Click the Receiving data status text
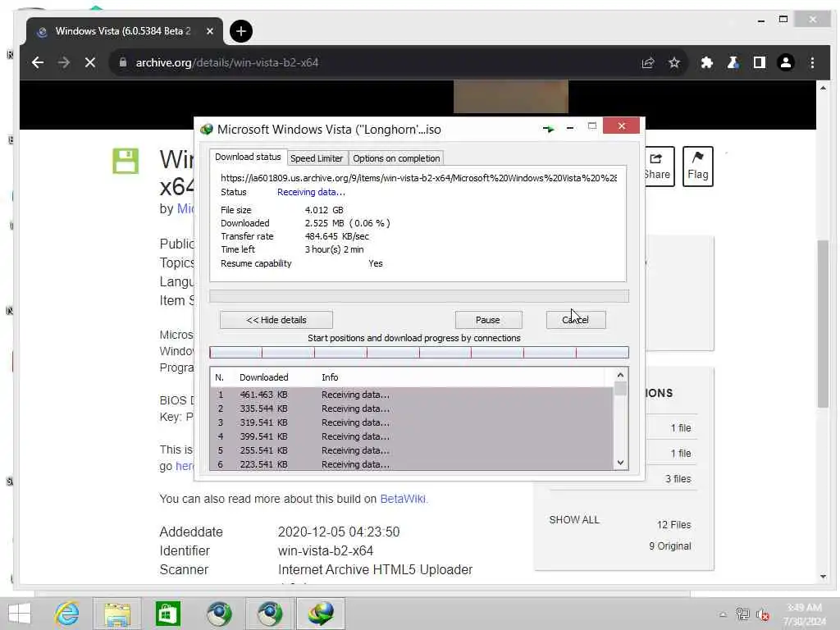The image size is (840, 630). 311,192
